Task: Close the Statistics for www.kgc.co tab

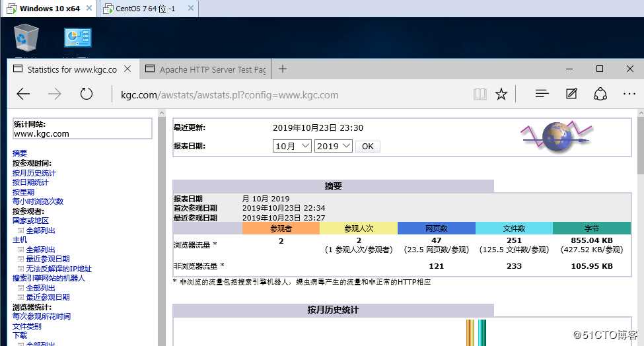Action: coord(127,69)
